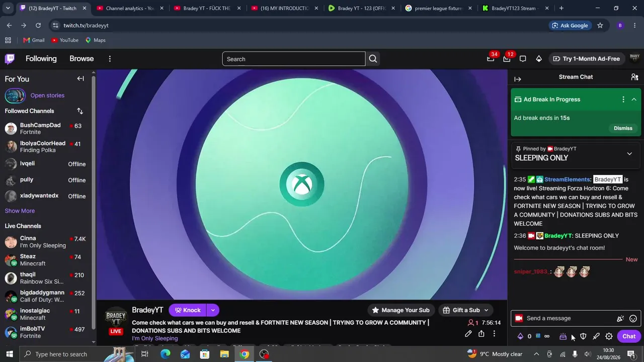
Task: Dismiss the ad break notice
Action: 623,128
